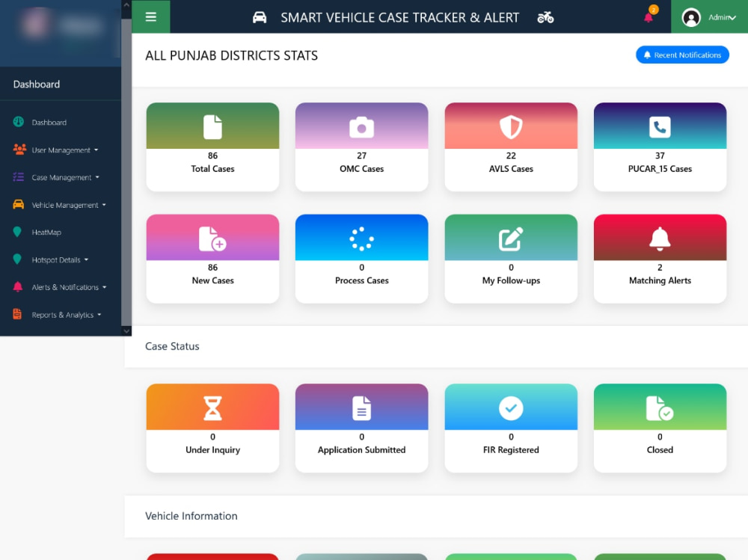Image resolution: width=748 pixels, height=560 pixels.
Task: Click SMART VEHICLE CASE TRACKER & ALERT title
Action: (399, 18)
